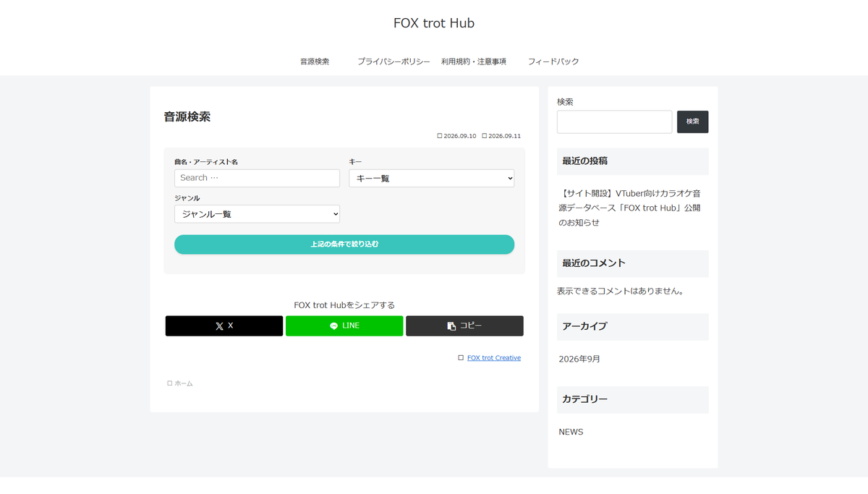
Task: Click the X logo icon
Action: (x=219, y=326)
